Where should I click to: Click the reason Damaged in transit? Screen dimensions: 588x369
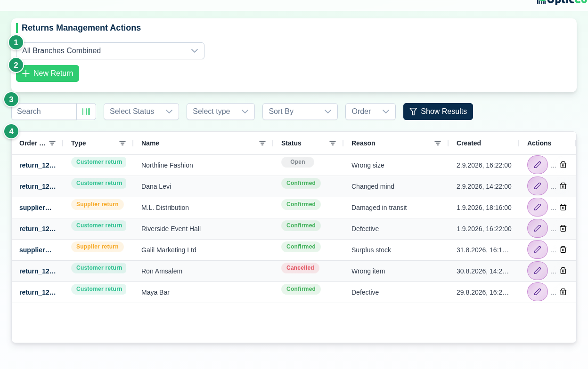coord(379,208)
